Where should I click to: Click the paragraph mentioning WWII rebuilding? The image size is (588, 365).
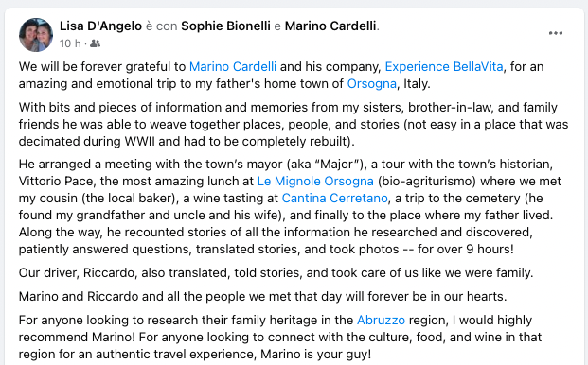(x=294, y=124)
